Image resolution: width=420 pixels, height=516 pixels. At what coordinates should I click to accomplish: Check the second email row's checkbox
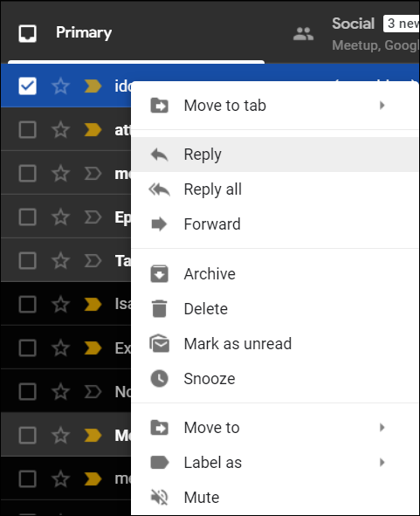(27, 130)
